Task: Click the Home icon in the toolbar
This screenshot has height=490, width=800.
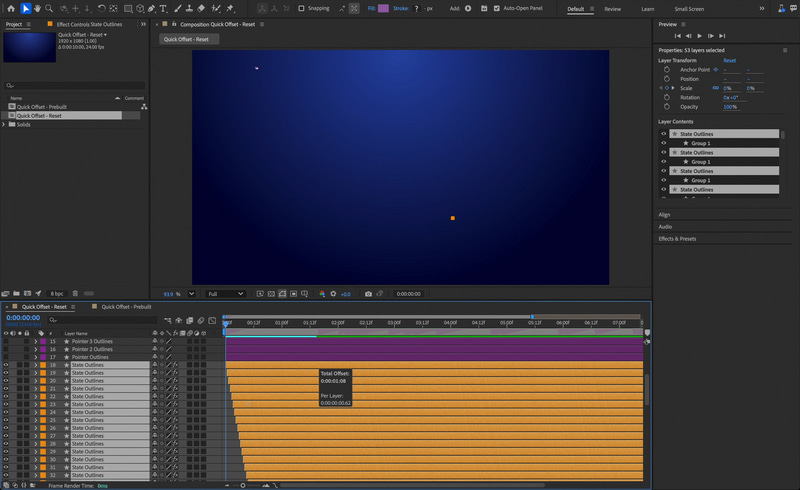Action: (10, 8)
